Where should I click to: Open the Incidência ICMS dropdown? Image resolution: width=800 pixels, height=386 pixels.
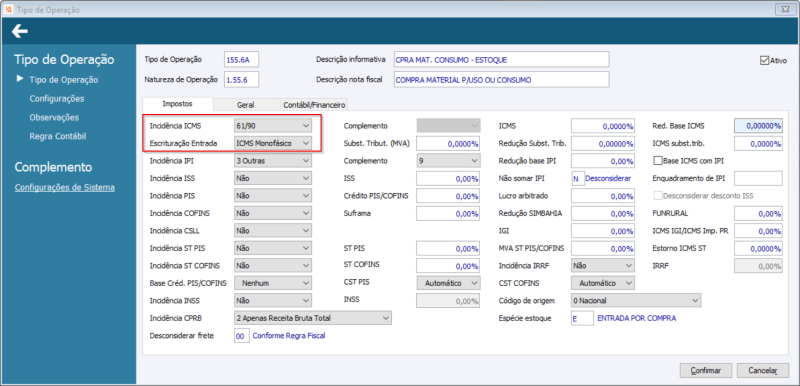[272, 125]
